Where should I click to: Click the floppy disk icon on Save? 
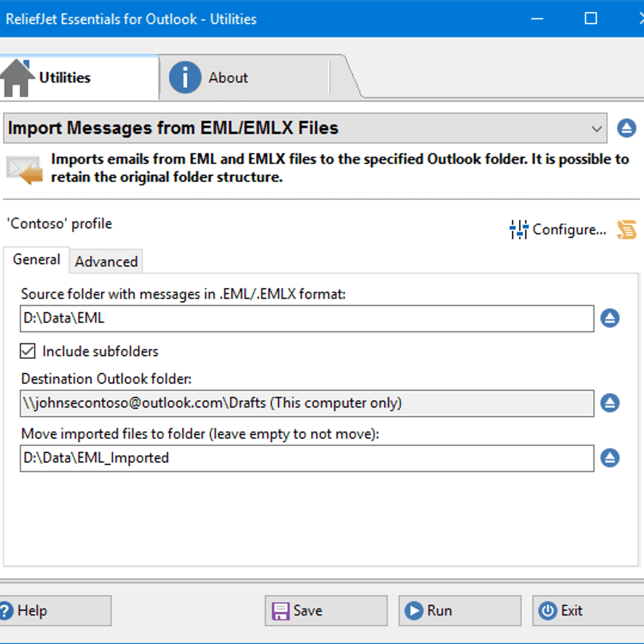281,611
